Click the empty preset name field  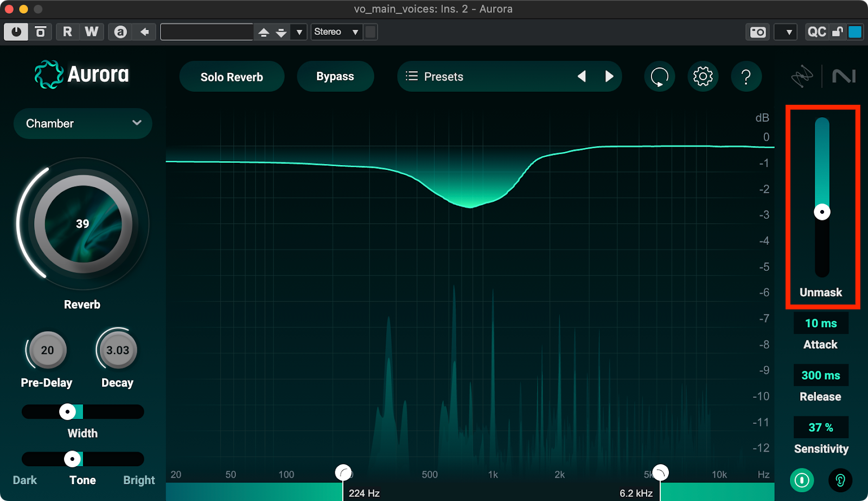207,32
